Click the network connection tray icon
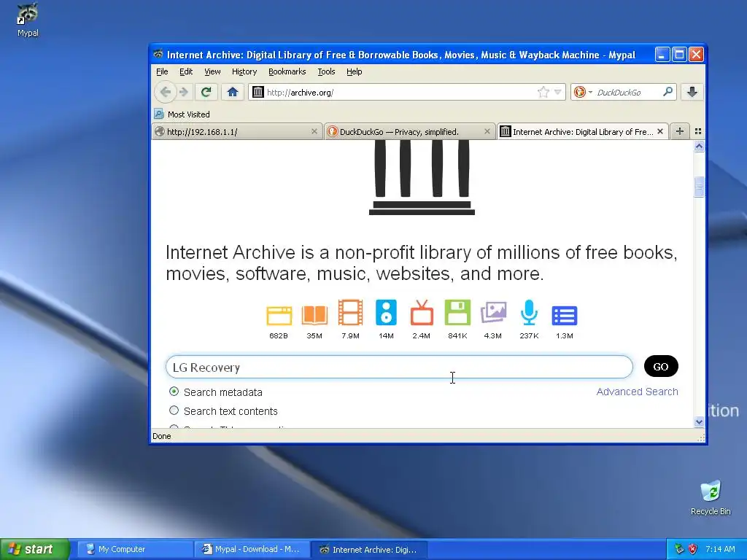747x560 pixels. coord(679,549)
